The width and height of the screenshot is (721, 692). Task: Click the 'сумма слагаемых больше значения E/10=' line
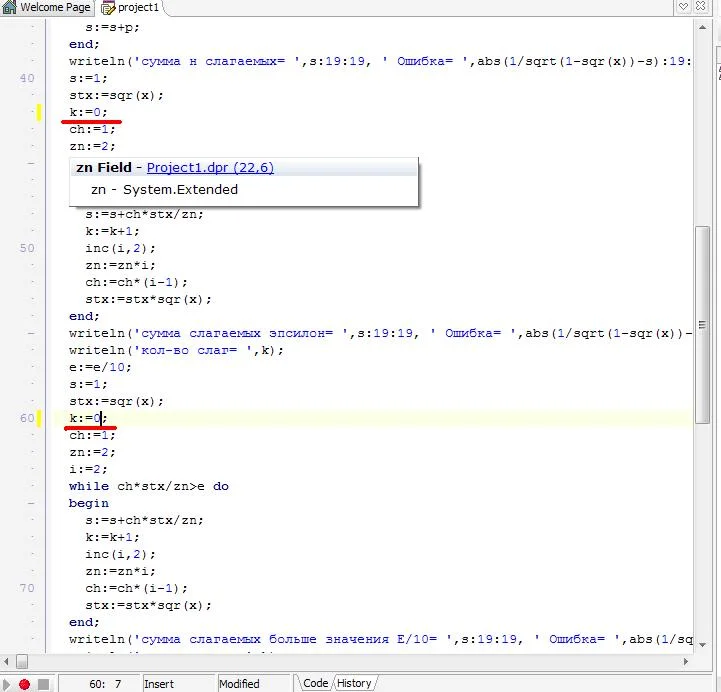click(380, 639)
